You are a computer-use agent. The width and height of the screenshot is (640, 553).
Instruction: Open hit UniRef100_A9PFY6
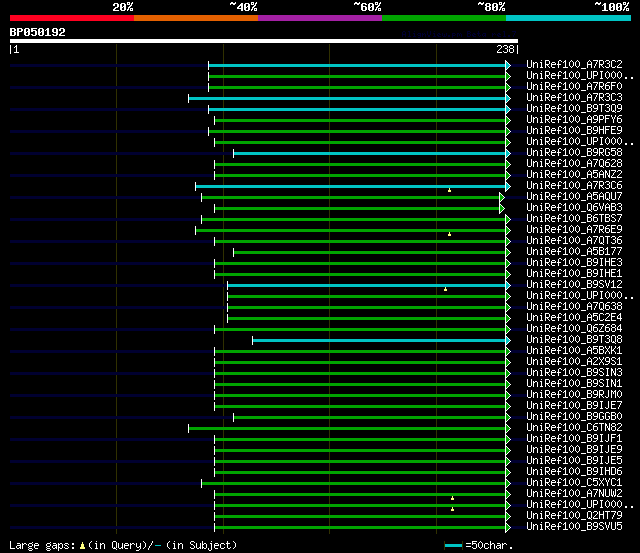point(574,120)
